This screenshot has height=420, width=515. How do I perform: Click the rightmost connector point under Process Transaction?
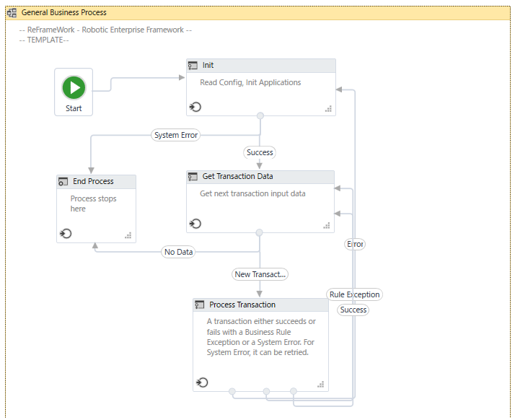pyautogui.click(x=294, y=391)
